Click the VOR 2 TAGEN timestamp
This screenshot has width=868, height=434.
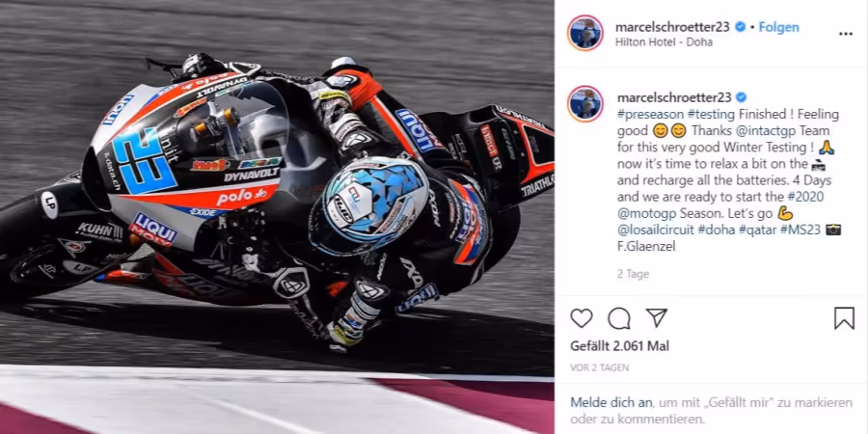point(600,367)
